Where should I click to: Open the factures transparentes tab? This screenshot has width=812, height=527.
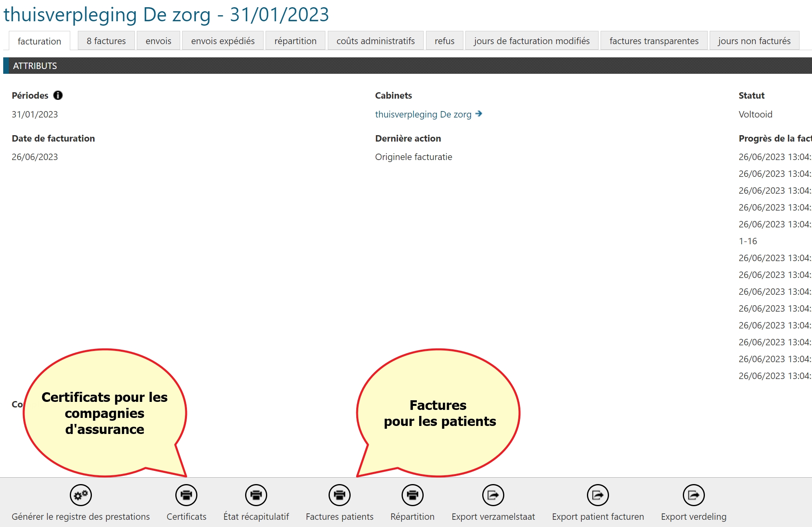(654, 41)
